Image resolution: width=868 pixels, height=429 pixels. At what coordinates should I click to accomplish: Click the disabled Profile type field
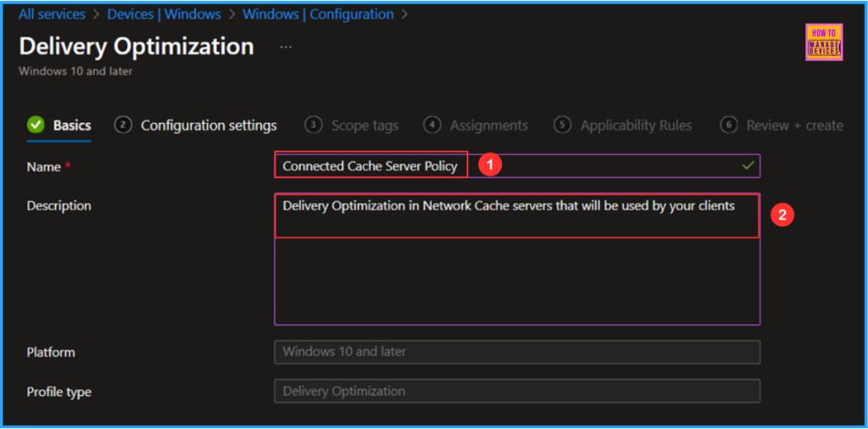tap(517, 391)
